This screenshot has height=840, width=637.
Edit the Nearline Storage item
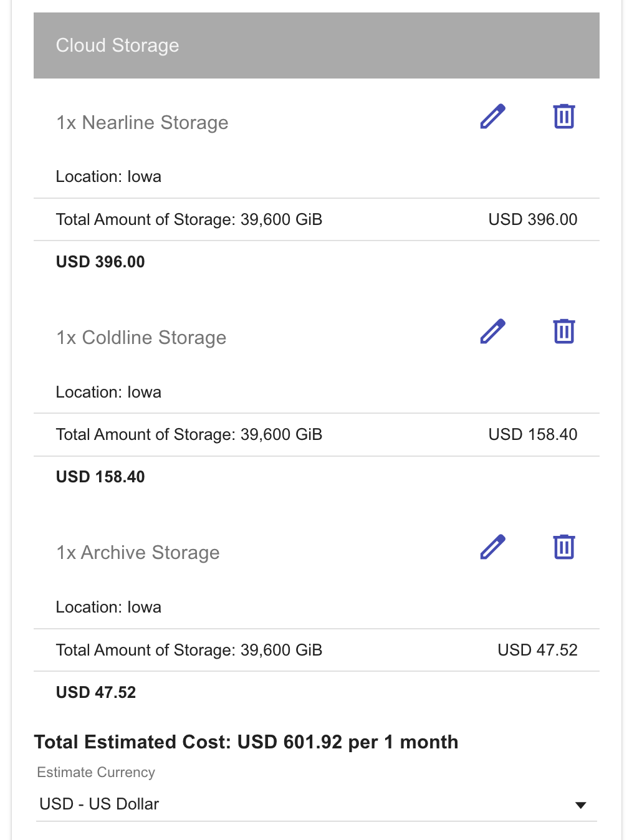pos(492,117)
